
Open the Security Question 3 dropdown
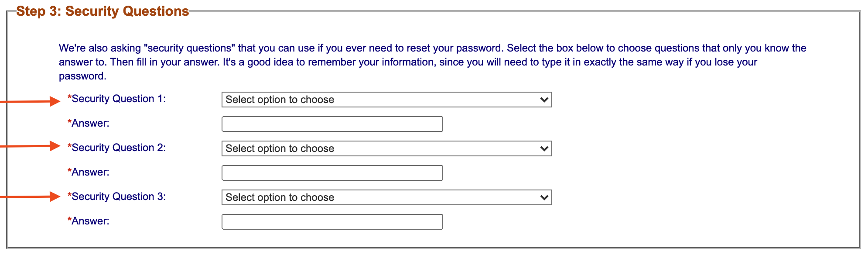pos(386,197)
